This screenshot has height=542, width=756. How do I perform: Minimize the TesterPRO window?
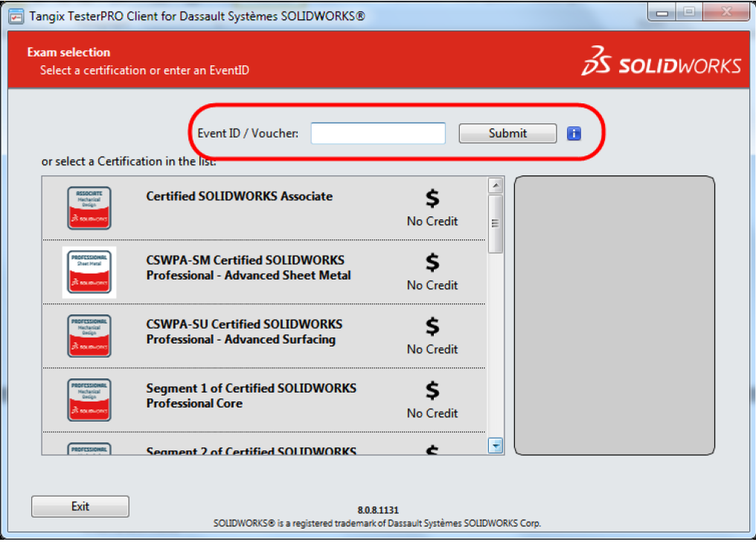click(662, 13)
